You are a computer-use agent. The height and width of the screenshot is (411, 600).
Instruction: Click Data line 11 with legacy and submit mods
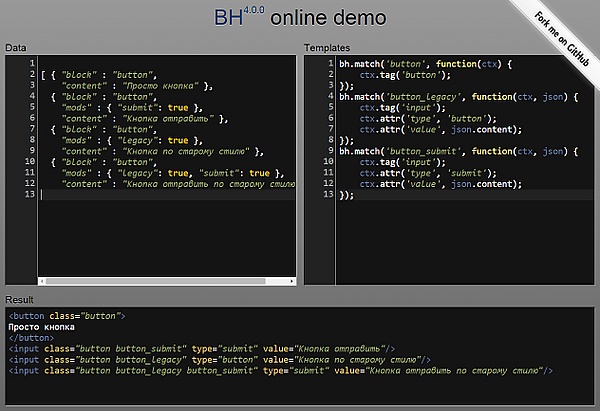point(173,173)
